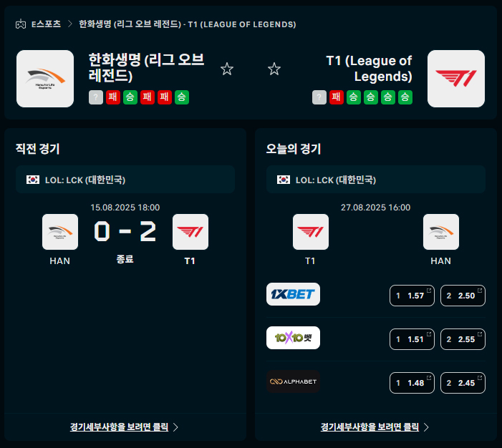Click the gray question mark form badge for T1
This screenshot has height=448, width=502.
[319, 97]
